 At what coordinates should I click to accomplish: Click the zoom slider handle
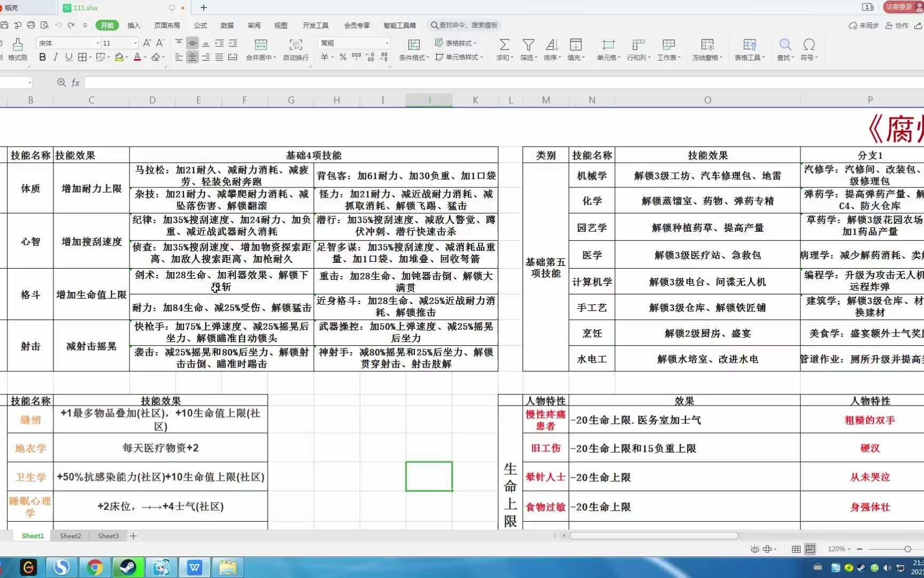coord(907,549)
